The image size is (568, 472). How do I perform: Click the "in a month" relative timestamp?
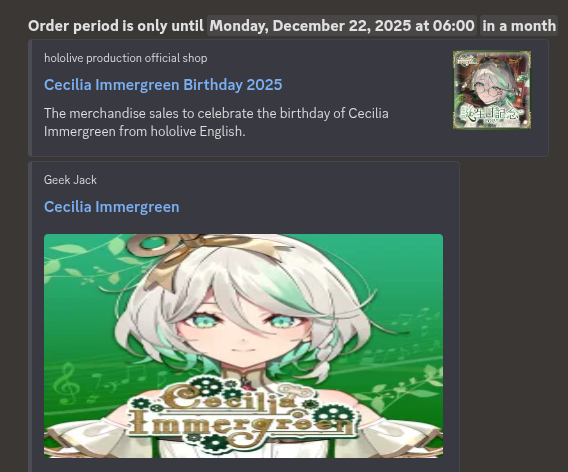[x=519, y=26]
